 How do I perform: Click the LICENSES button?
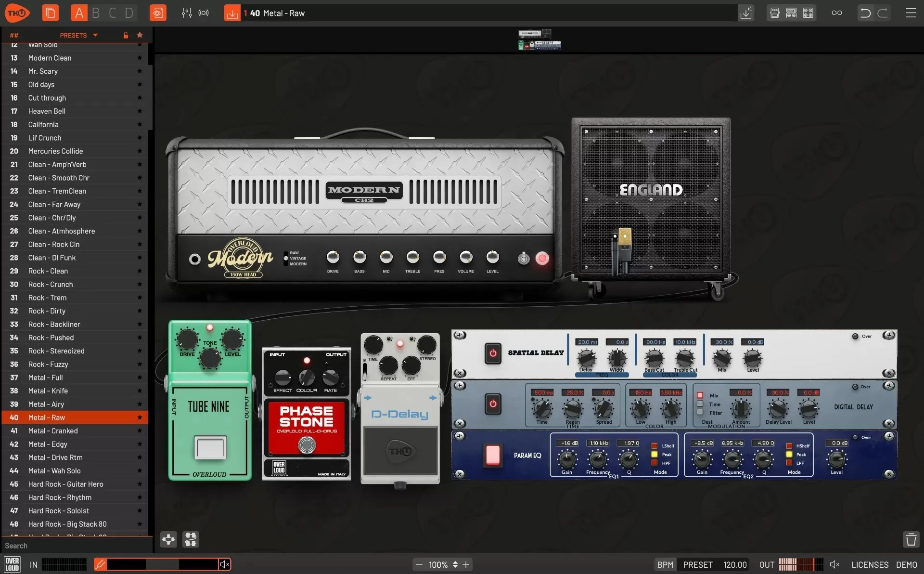click(x=870, y=564)
